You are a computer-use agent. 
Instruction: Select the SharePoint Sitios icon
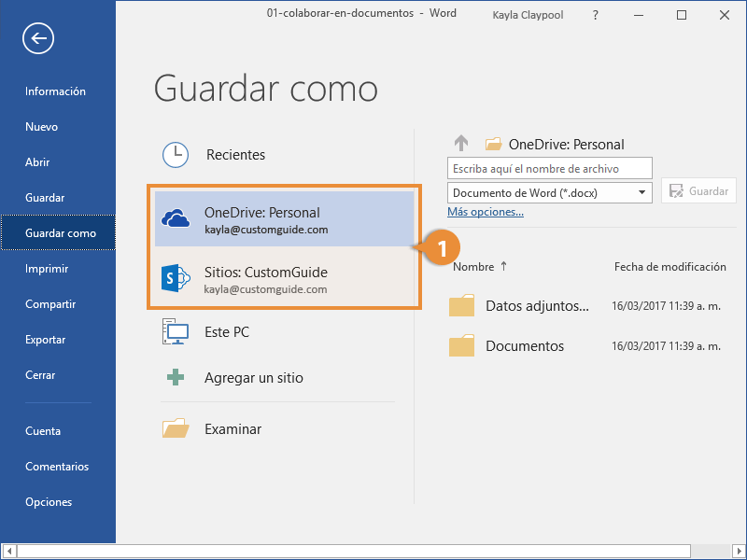(x=176, y=278)
